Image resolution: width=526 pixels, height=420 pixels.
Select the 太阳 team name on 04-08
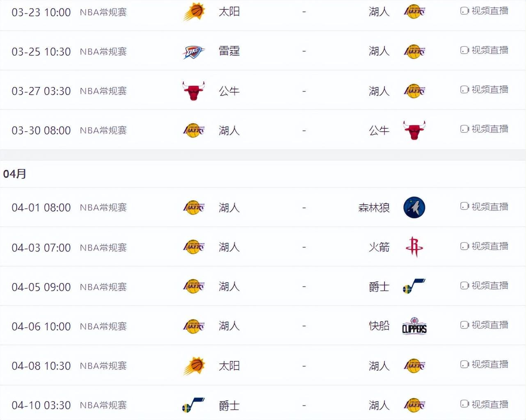pos(229,365)
